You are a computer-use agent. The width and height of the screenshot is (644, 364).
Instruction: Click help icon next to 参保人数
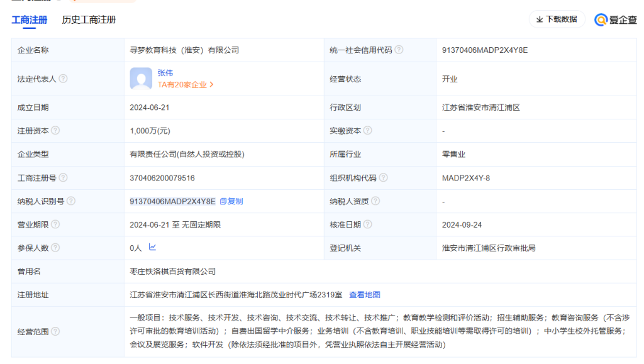(55, 248)
